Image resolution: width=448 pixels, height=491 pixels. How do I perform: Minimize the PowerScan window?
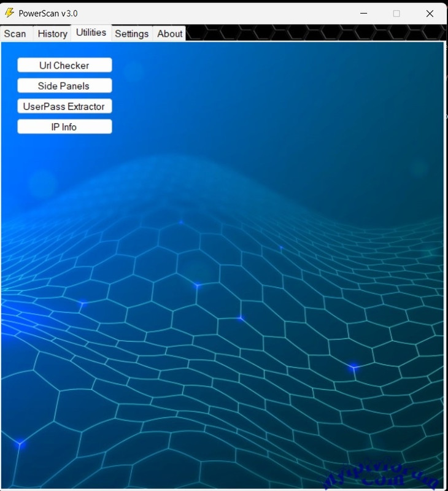click(x=363, y=14)
